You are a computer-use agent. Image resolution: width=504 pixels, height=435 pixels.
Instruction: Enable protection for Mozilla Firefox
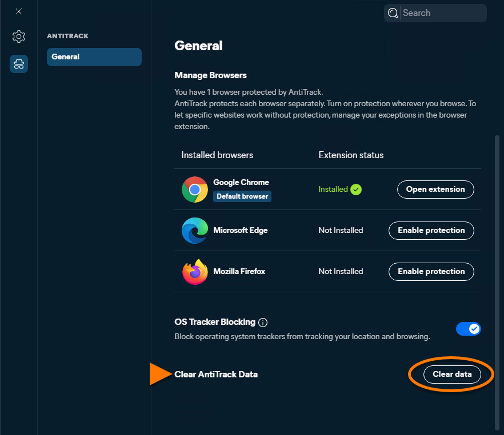pos(431,272)
